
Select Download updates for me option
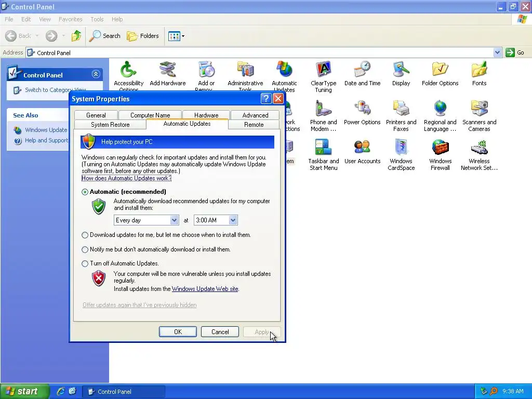pos(85,235)
